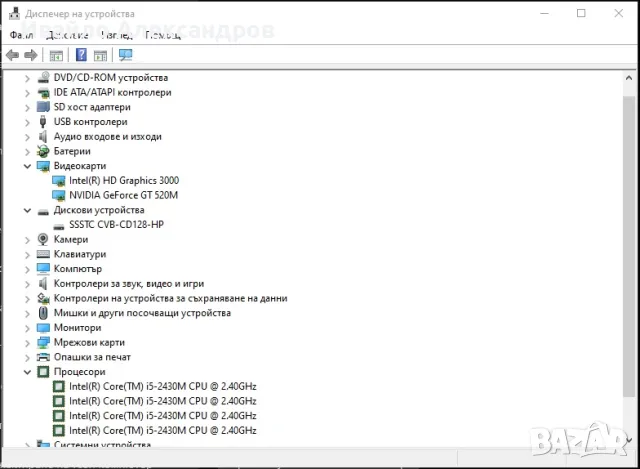
Task: Click the blue Help question mark icon
Action: click(81, 55)
